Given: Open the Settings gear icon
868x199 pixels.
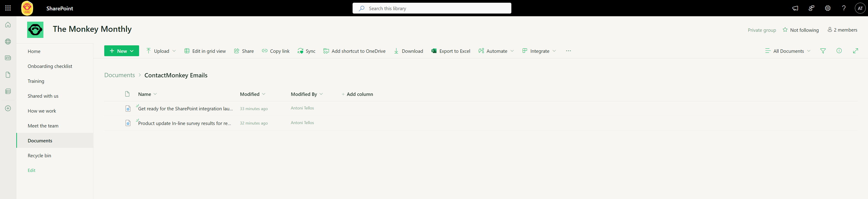Looking at the screenshot, I should (x=828, y=8).
